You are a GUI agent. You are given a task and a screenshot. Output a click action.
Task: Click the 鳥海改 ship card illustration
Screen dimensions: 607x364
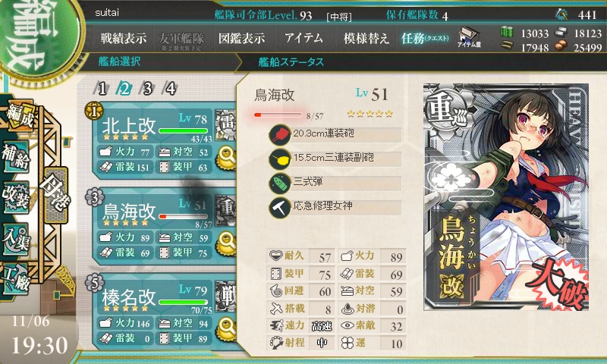coord(506,197)
